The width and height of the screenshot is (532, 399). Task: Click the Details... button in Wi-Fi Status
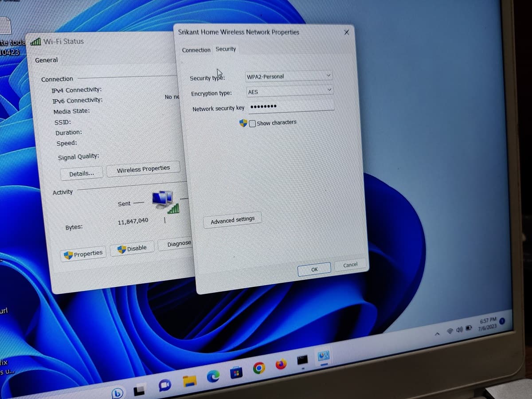tap(82, 173)
